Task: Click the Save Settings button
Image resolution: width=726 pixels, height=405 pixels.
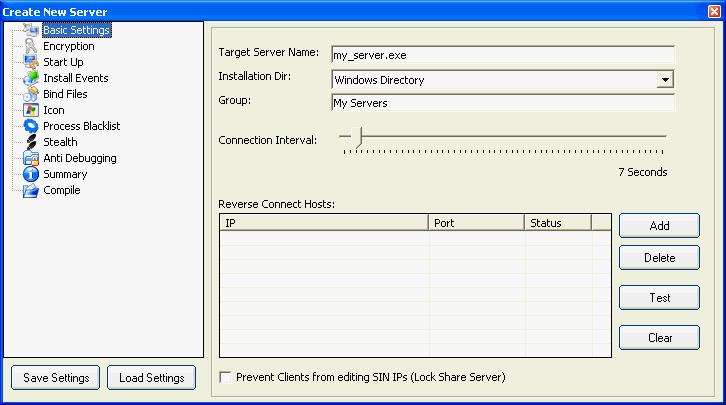Action: tap(56, 377)
